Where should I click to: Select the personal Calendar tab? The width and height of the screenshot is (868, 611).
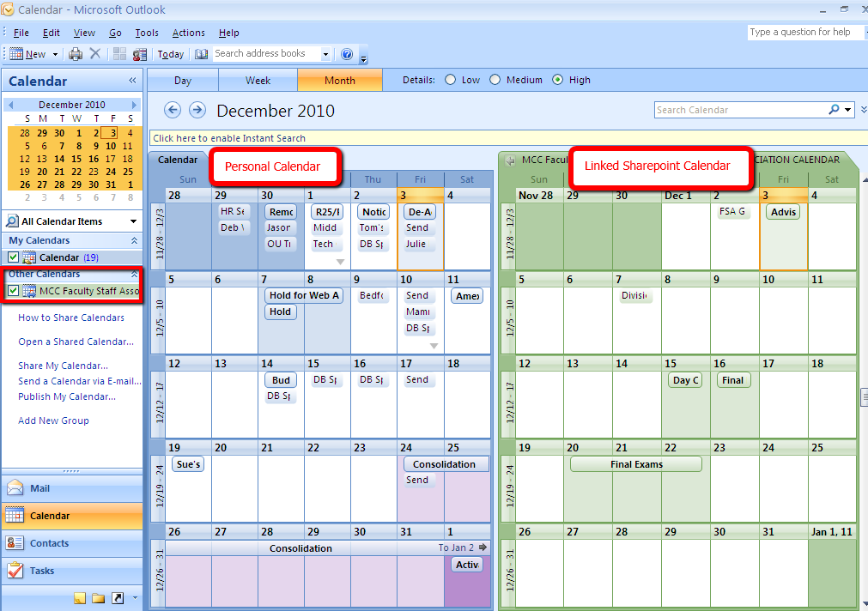[x=178, y=160]
